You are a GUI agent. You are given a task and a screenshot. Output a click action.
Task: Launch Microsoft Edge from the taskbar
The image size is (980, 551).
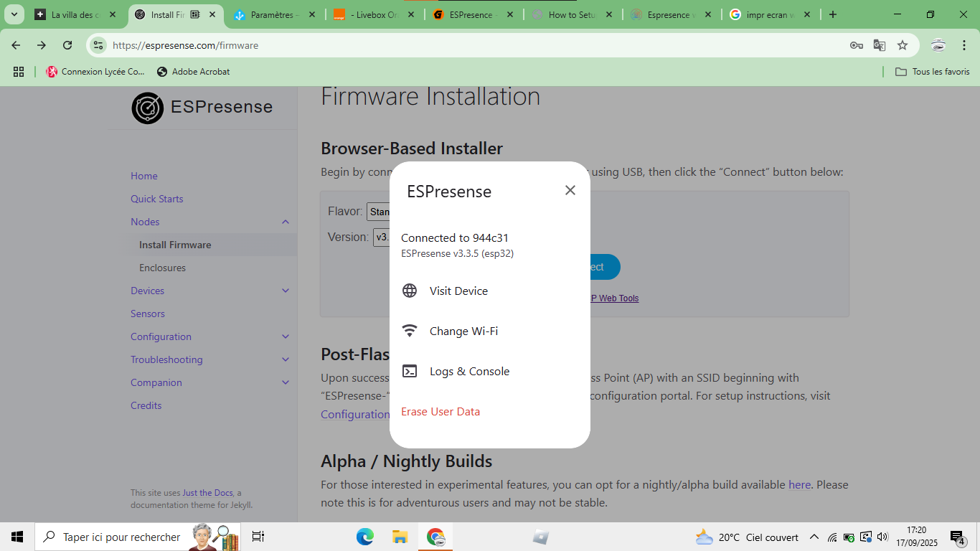click(x=365, y=537)
